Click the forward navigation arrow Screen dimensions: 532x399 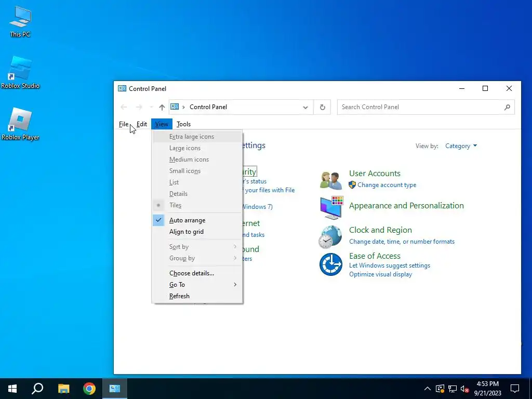point(139,107)
